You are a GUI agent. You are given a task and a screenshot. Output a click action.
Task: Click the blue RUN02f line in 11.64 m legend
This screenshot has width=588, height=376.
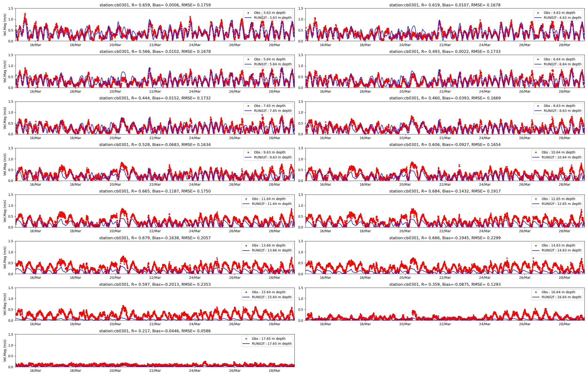pyautogui.click(x=246, y=204)
